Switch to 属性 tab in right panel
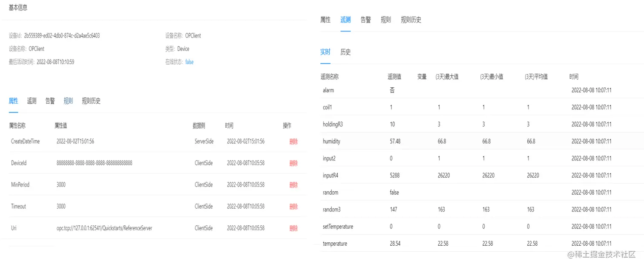The image size is (644, 267). click(x=325, y=20)
